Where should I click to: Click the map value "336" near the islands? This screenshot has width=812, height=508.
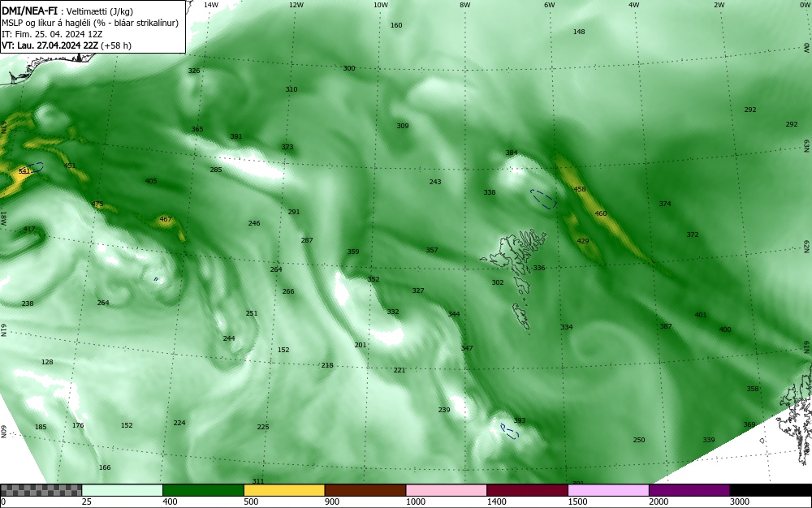click(x=539, y=268)
